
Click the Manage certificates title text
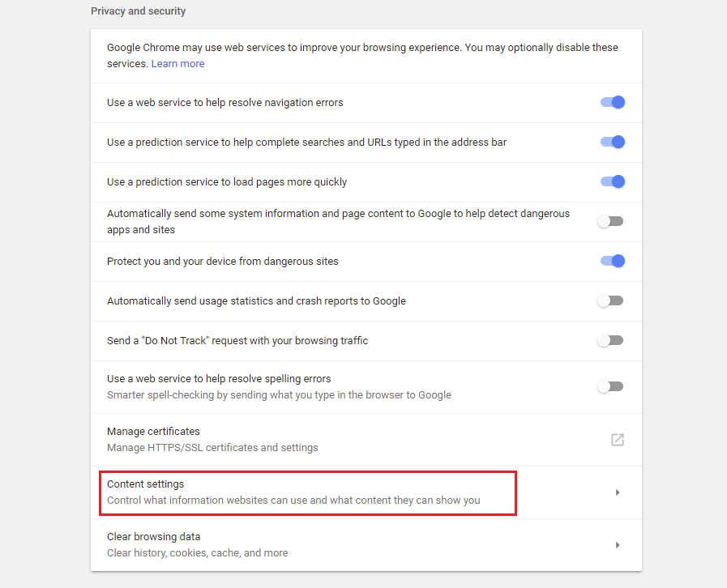153,432
